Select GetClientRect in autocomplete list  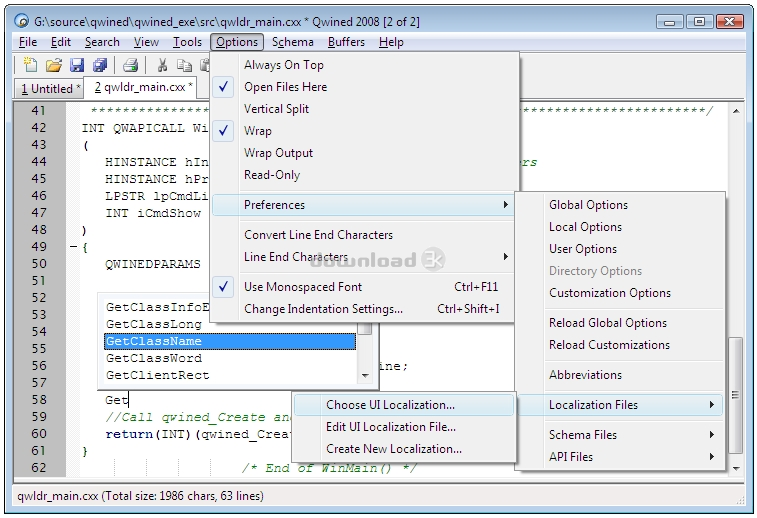pyautogui.click(x=230, y=376)
